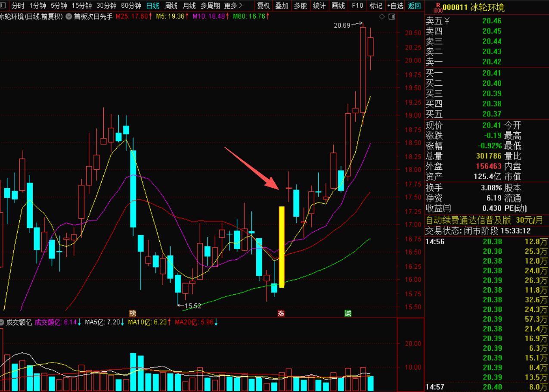Expand the 更多 periods menu
The width and height of the screenshot is (549, 392).
coord(233,6)
